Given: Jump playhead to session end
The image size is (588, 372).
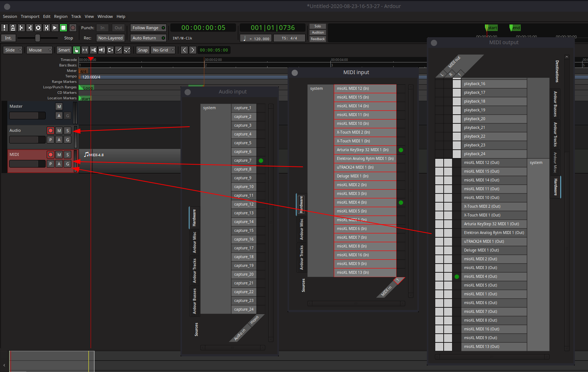Looking at the screenshot, I should (x=30, y=28).
